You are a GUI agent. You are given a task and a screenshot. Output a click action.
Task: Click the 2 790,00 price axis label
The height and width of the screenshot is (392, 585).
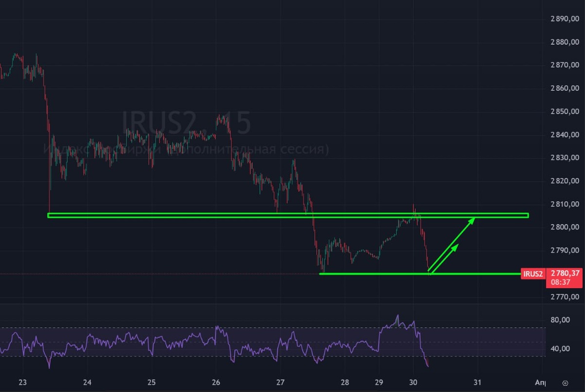pyautogui.click(x=565, y=250)
